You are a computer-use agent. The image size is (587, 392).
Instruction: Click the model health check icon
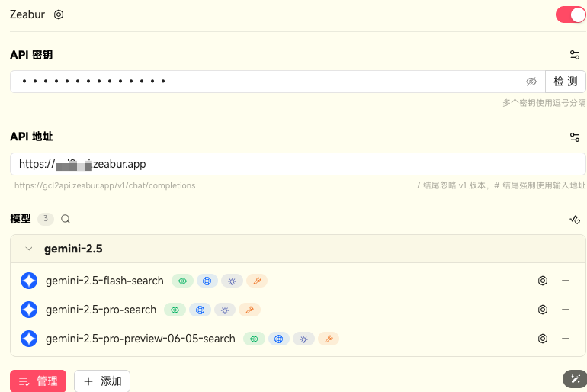click(575, 220)
